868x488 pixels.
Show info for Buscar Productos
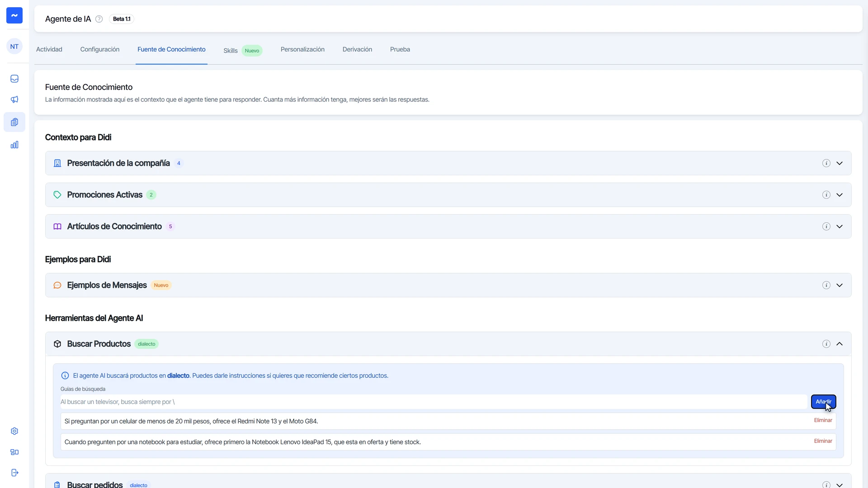coord(826,344)
